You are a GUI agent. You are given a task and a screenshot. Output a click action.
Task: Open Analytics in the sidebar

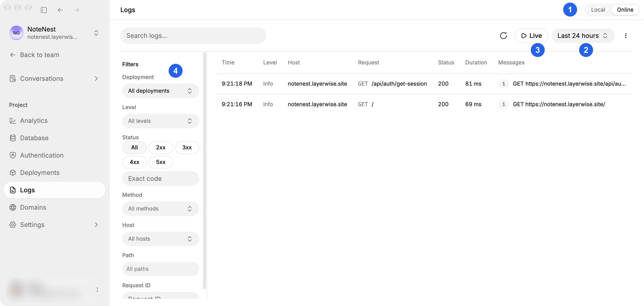(x=54, y=121)
